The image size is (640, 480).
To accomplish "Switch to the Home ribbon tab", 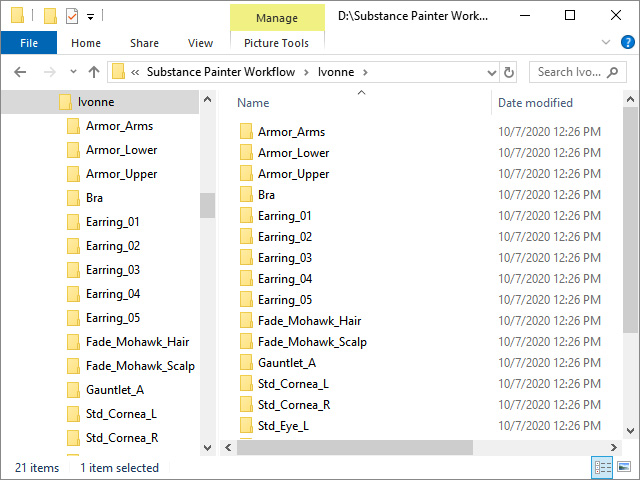I will (x=86, y=43).
